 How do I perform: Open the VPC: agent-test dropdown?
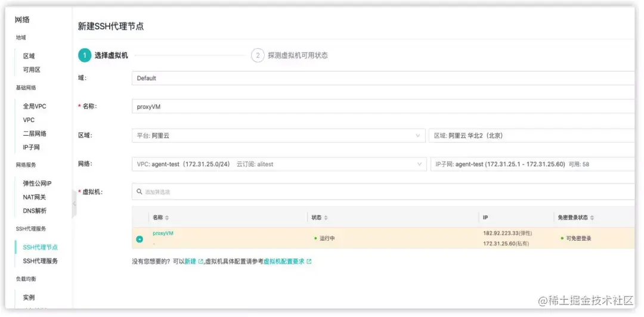(279, 164)
